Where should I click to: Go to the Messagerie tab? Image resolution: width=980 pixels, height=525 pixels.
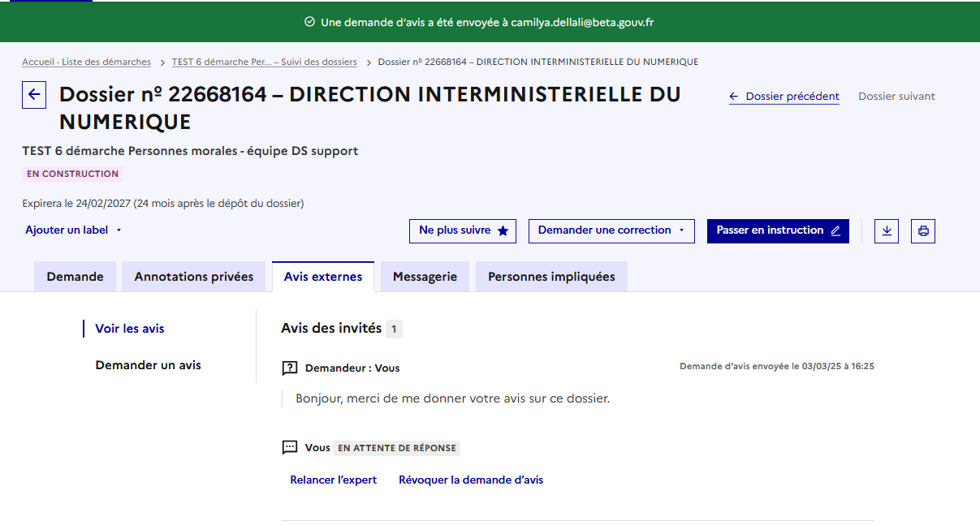425,277
